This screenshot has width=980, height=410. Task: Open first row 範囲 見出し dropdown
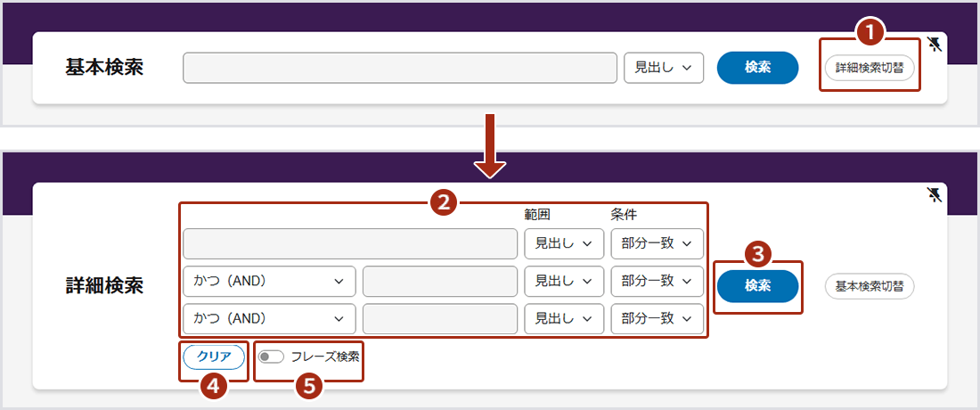[x=564, y=243]
